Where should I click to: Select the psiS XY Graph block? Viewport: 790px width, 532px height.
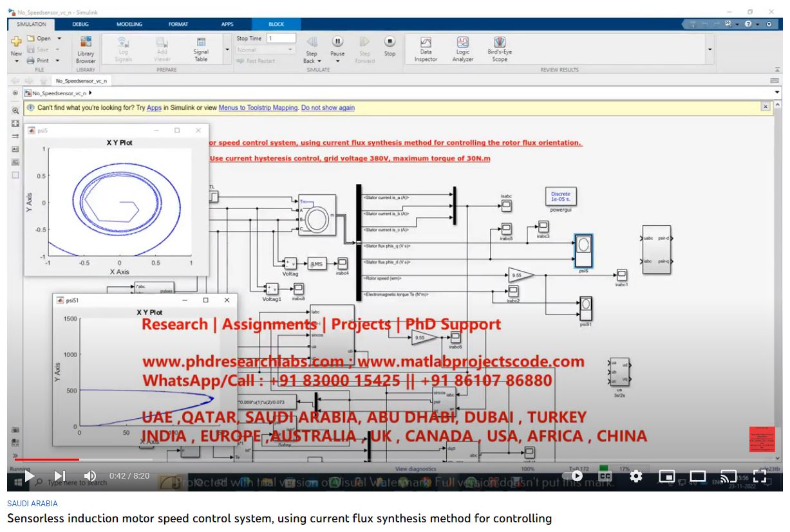(583, 252)
